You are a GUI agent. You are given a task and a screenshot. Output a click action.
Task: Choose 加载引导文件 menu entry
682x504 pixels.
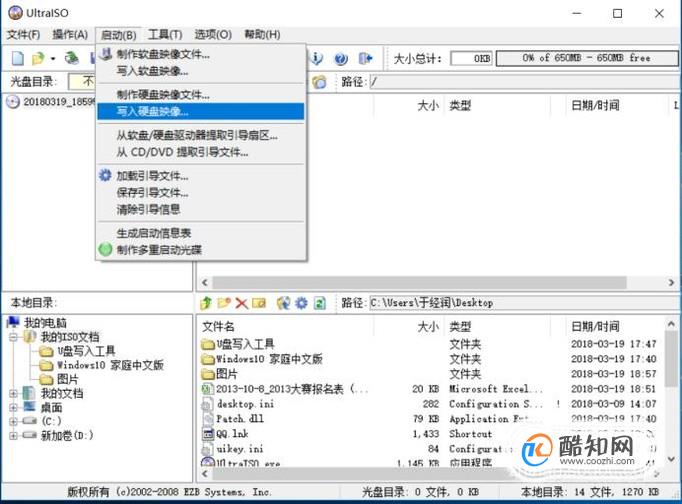(201, 176)
